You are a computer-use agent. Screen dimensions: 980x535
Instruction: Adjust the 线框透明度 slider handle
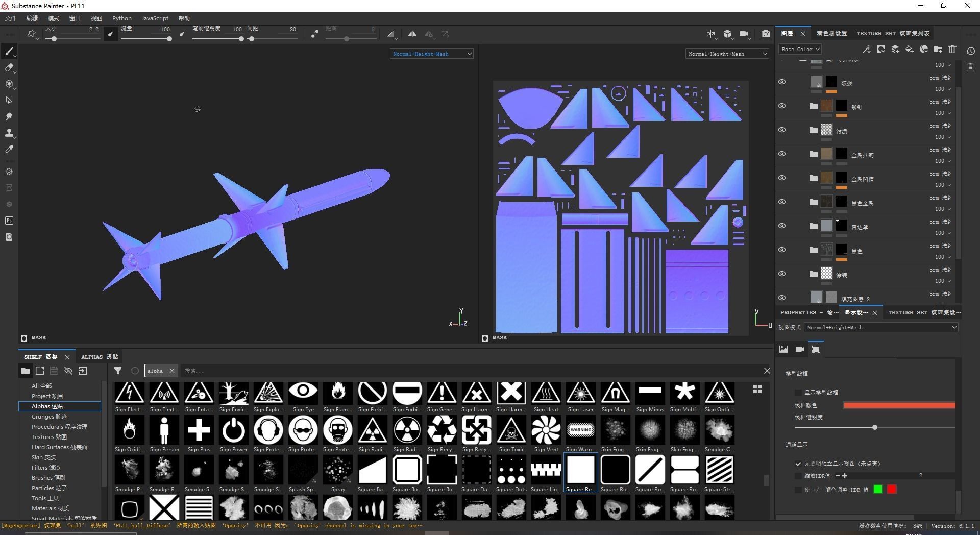coord(875,427)
